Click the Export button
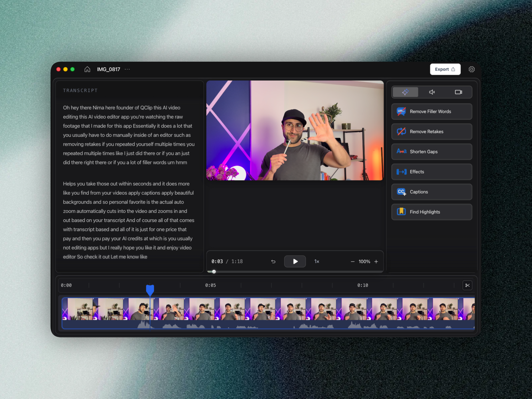 click(445, 69)
